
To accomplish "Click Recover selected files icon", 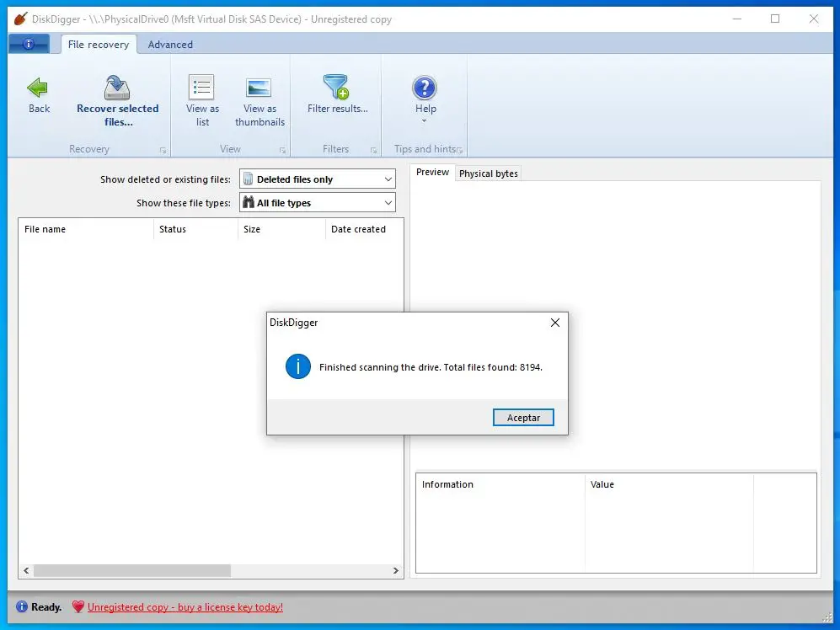I will point(117,88).
